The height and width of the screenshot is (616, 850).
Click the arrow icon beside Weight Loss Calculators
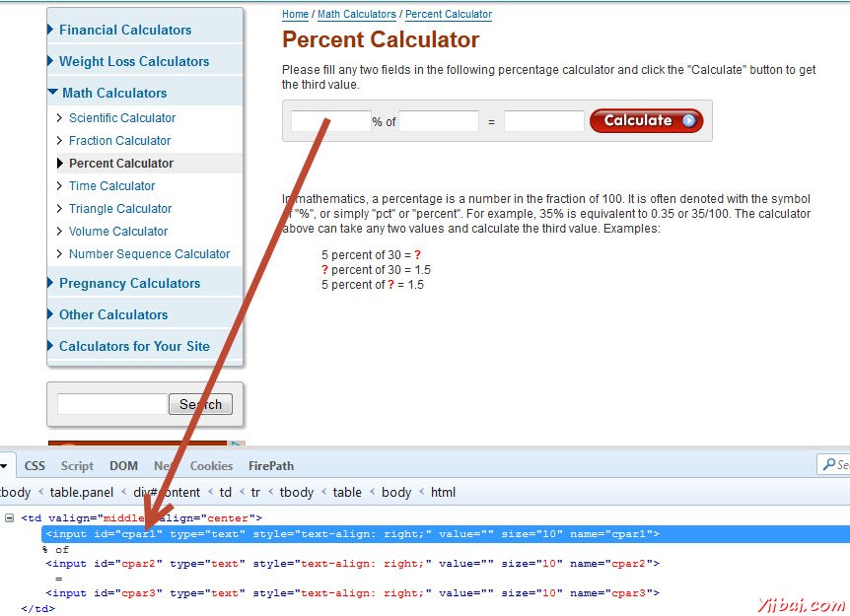[51, 61]
